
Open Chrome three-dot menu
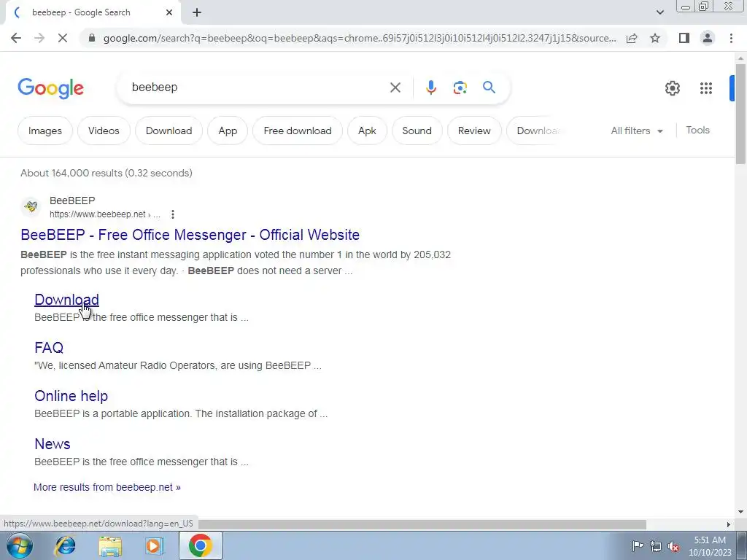click(x=731, y=38)
